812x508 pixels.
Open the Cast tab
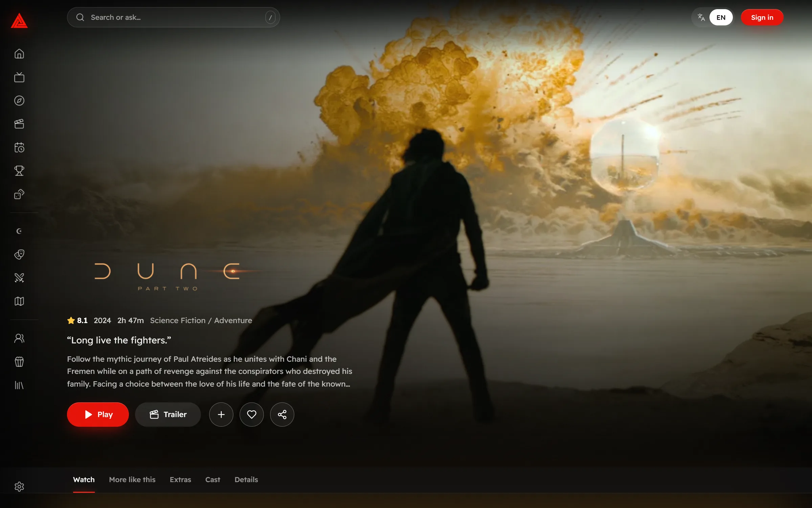[x=213, y=480]
